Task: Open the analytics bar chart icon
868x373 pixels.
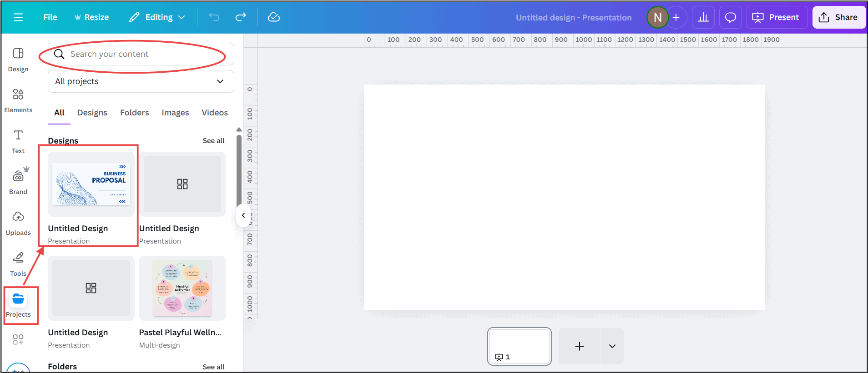Action: pos(703,17)
